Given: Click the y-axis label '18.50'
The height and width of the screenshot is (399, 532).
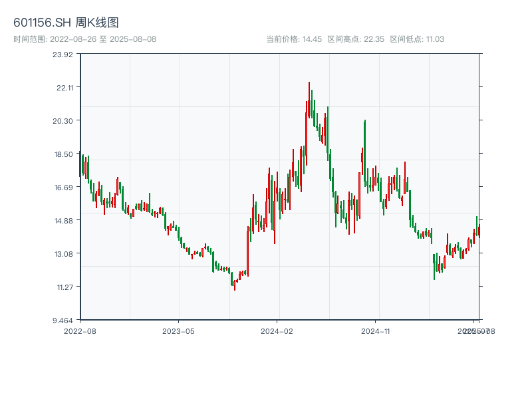Looking at the screenshot, I should [64, 154].
